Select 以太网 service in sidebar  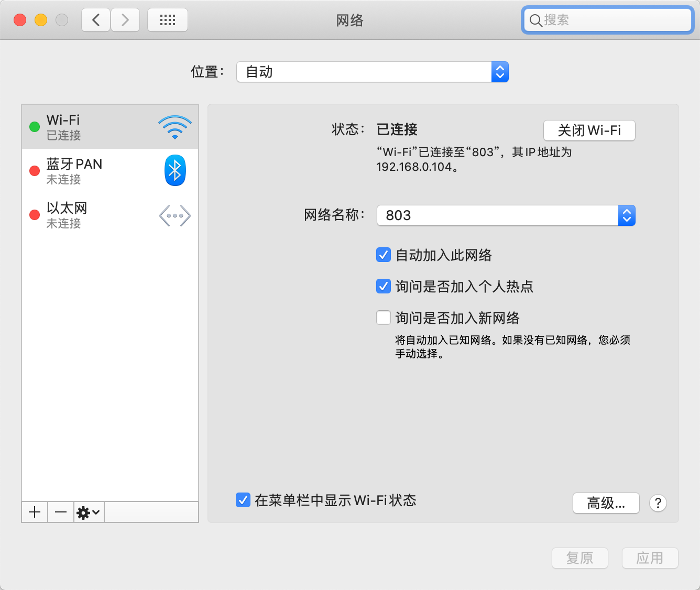click(110, 215)
